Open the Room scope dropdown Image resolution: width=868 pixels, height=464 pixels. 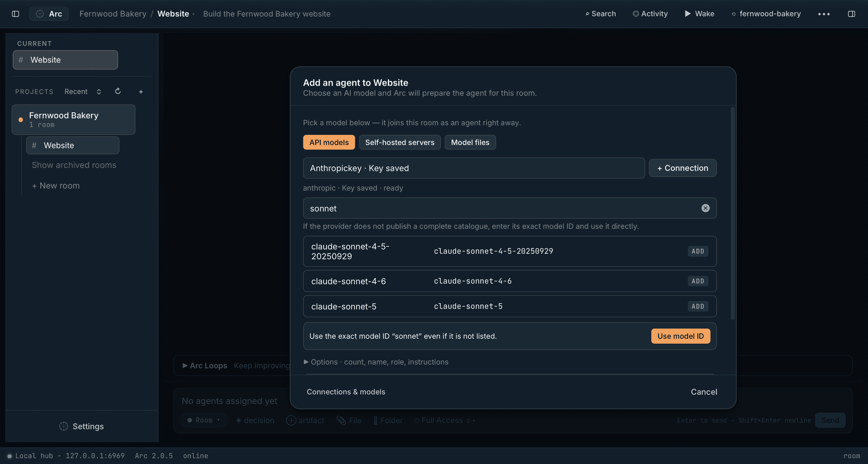tap(204, 420)
